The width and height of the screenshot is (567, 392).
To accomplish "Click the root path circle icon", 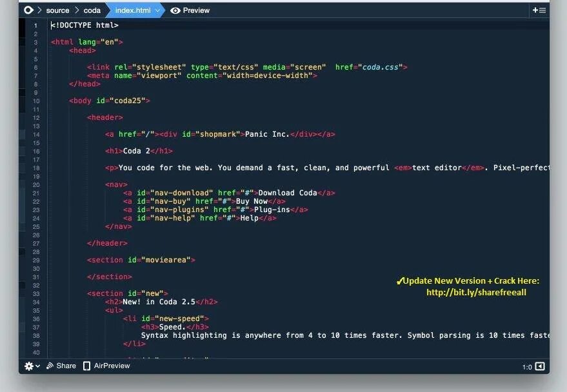I will pyautogui.click(x=28, y=10).
